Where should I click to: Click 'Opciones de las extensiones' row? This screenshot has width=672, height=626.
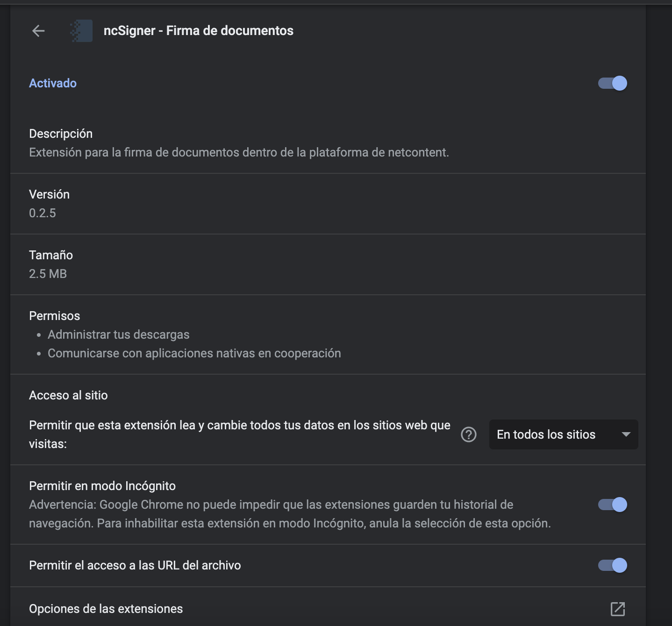pos(328,609)
